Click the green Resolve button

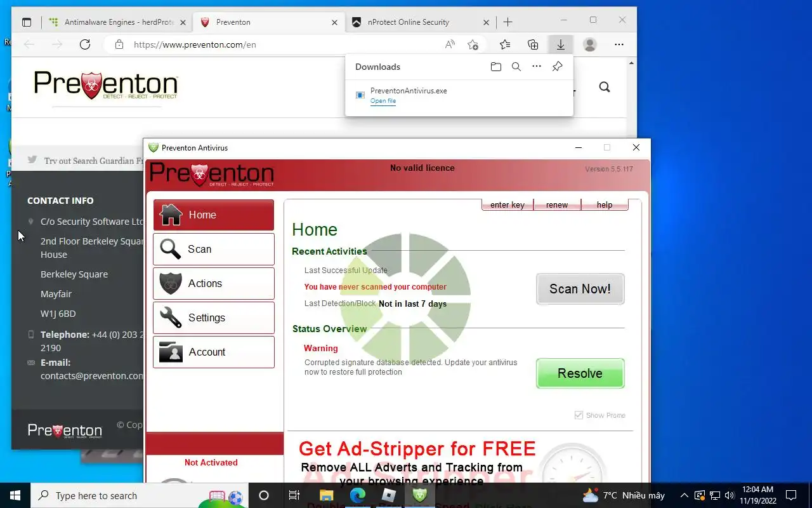coord(580,373)
